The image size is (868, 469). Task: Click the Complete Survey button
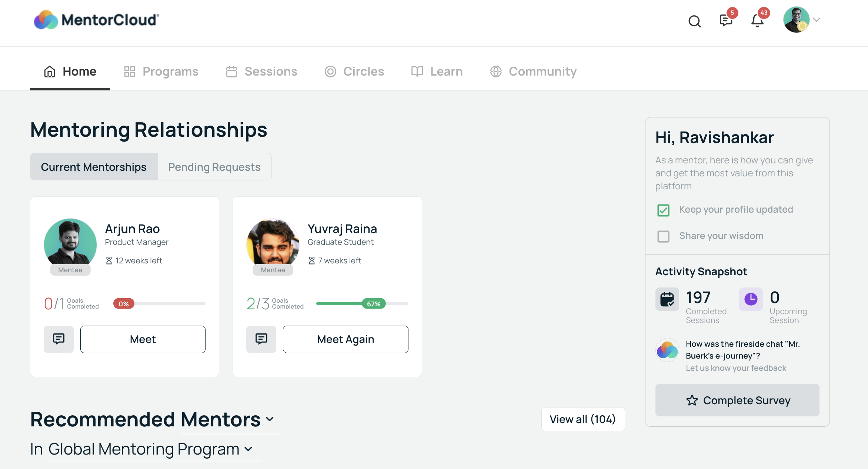point(737,400)
